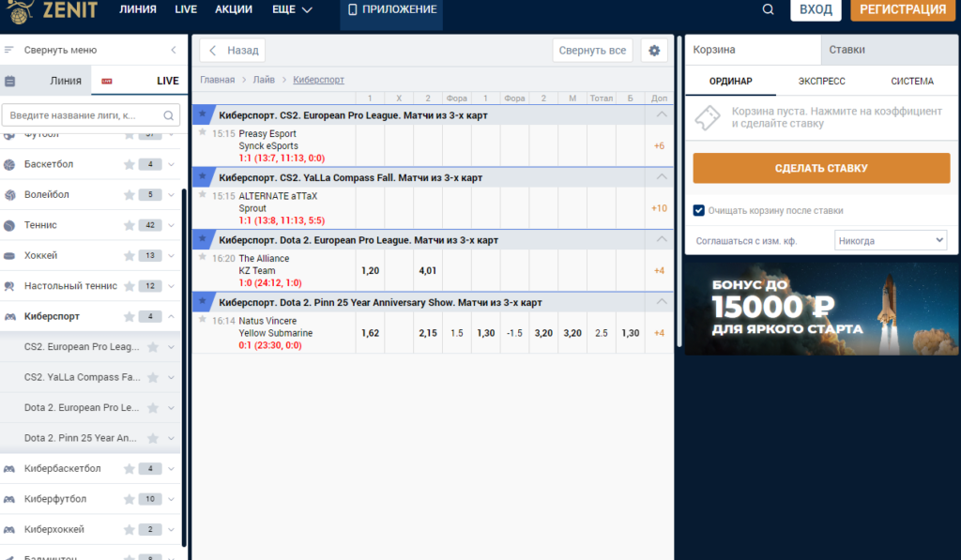Open the 15000 ₽ bonus banner
The height and width of the screenshot is (560, 961).
[x=821, y=309]
